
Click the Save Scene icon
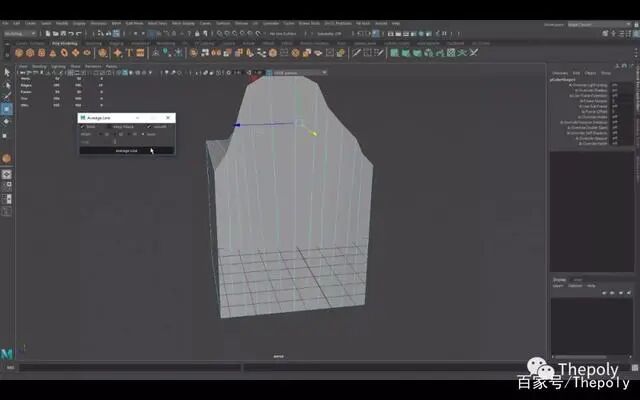pyautogui.click(x=63, y=33)
